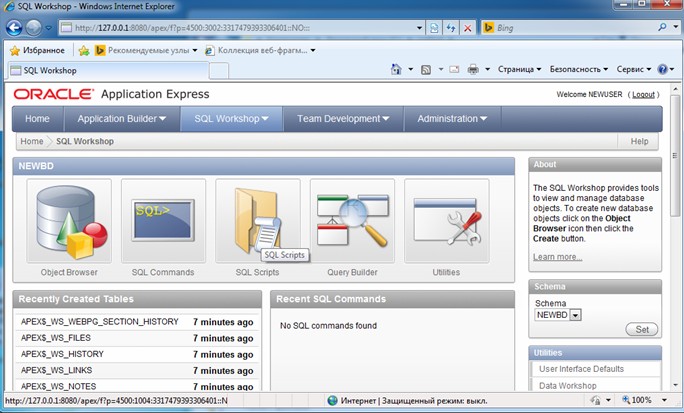
Task: Open the Object Browser icon
Action: pos(69,220)
